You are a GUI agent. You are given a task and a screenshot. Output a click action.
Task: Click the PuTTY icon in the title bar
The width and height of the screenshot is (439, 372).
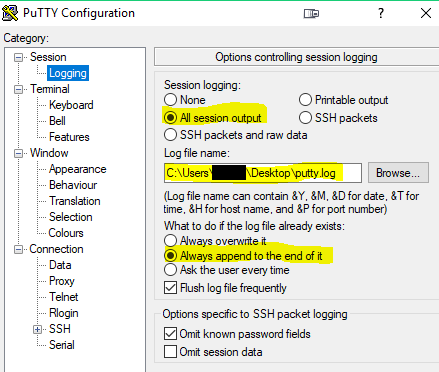[10, 13]
